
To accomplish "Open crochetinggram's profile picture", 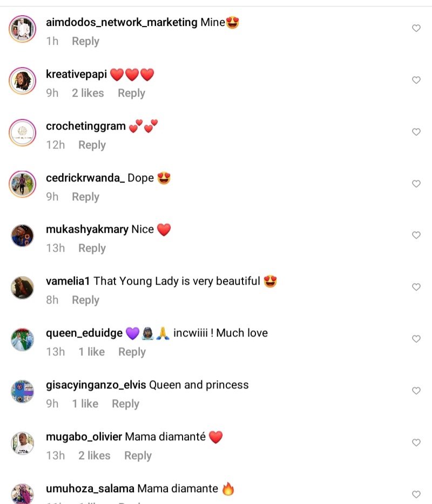I will 23,132.
